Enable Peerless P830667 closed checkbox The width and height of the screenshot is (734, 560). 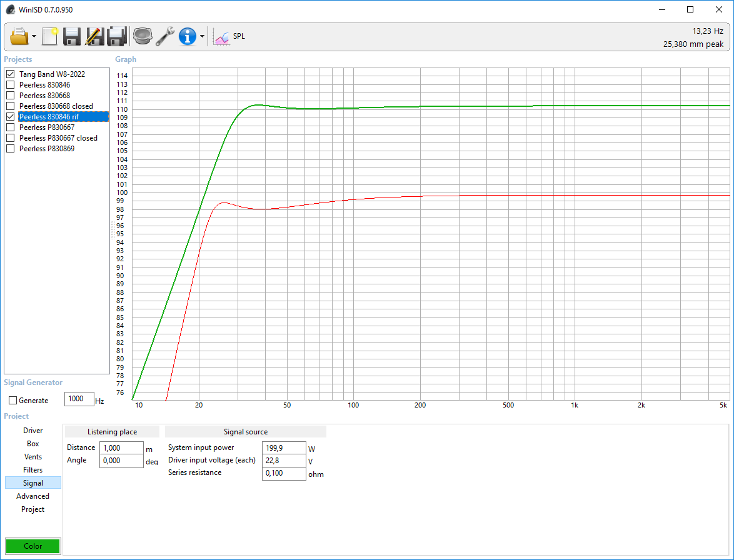pyautogui.click(x=10, y=138)
